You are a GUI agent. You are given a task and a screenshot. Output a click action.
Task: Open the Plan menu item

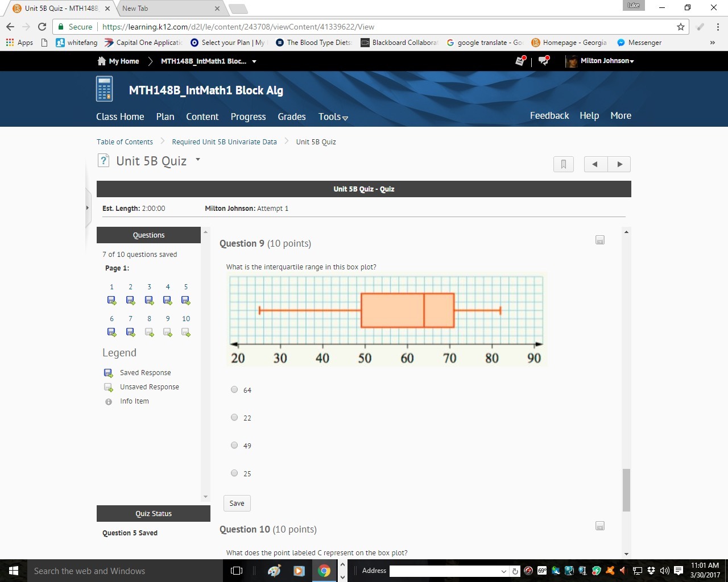pos(166,117)
